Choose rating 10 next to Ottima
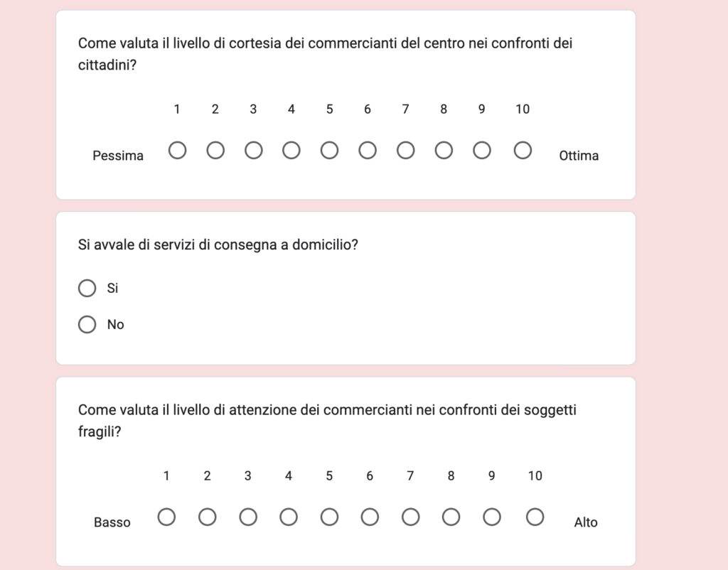The image size is (728, 570). 523,151
